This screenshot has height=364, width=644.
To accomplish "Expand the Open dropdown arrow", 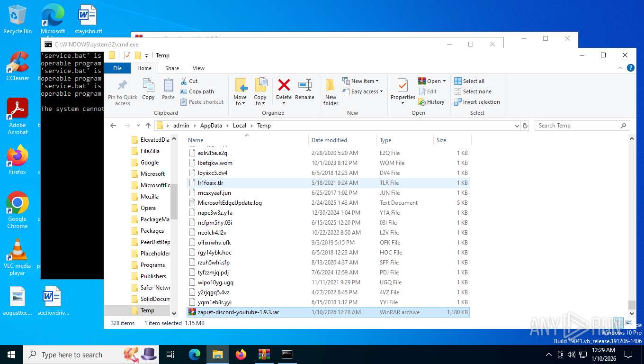I will 443,81.
